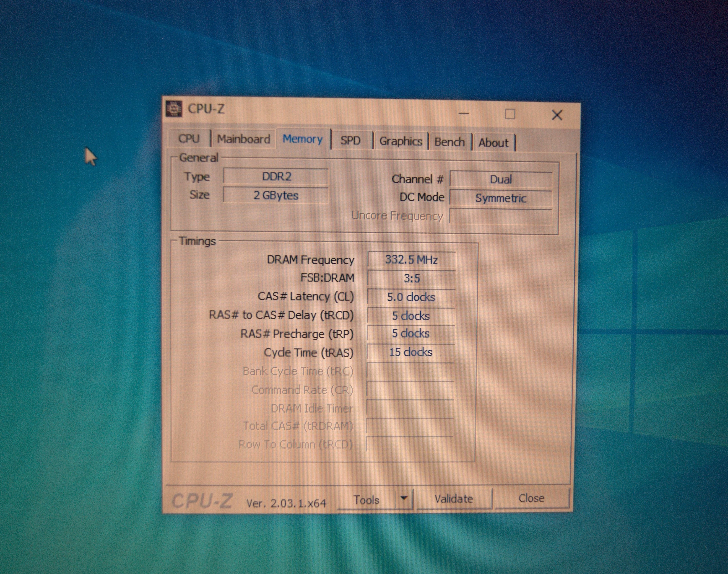Click the empty Row To Column field

410,444
